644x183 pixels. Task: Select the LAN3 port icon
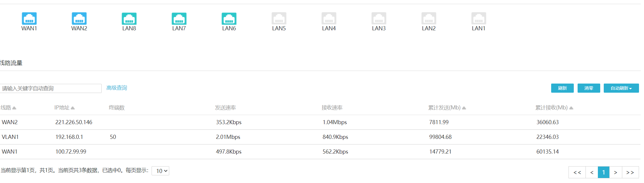[379, 19]
